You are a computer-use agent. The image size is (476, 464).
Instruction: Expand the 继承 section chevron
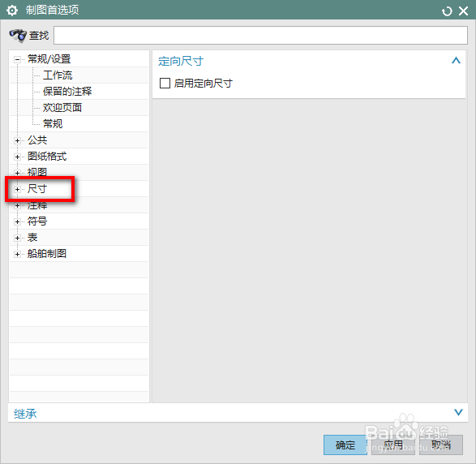pyautogui.click(x=458, y=412)
